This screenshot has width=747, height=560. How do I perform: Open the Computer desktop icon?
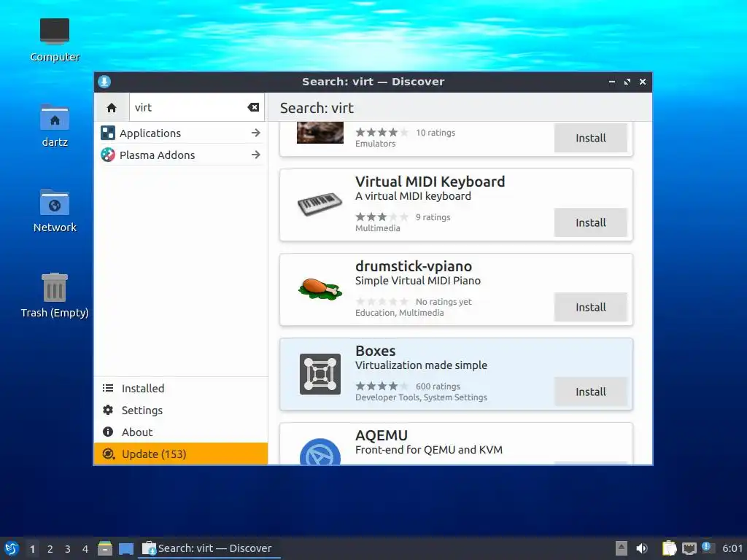(54, 39)
